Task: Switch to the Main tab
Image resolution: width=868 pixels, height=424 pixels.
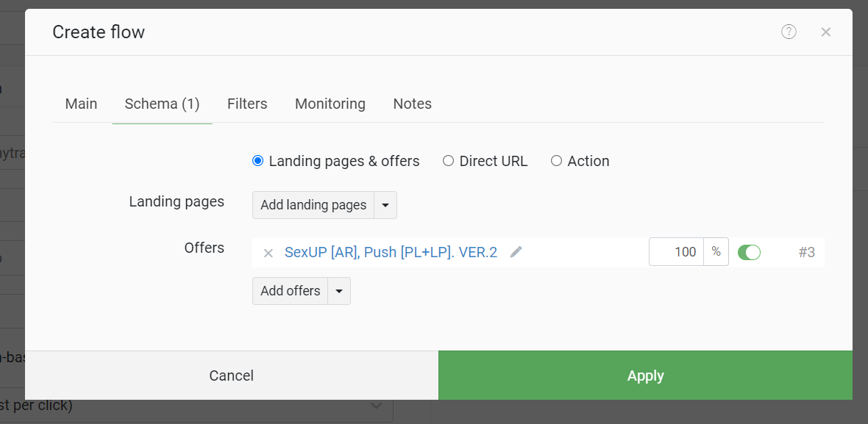Action: tap(82, 104)
